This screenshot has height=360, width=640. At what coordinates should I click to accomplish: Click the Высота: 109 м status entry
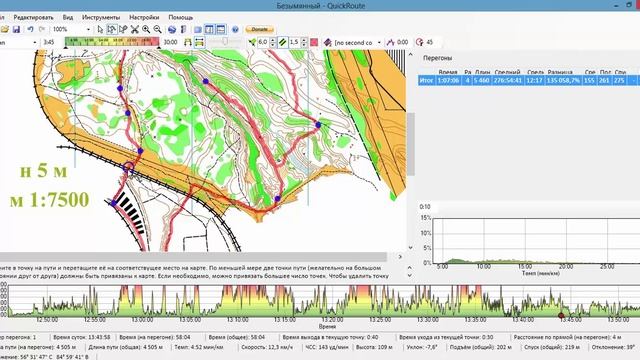(374, 347)
